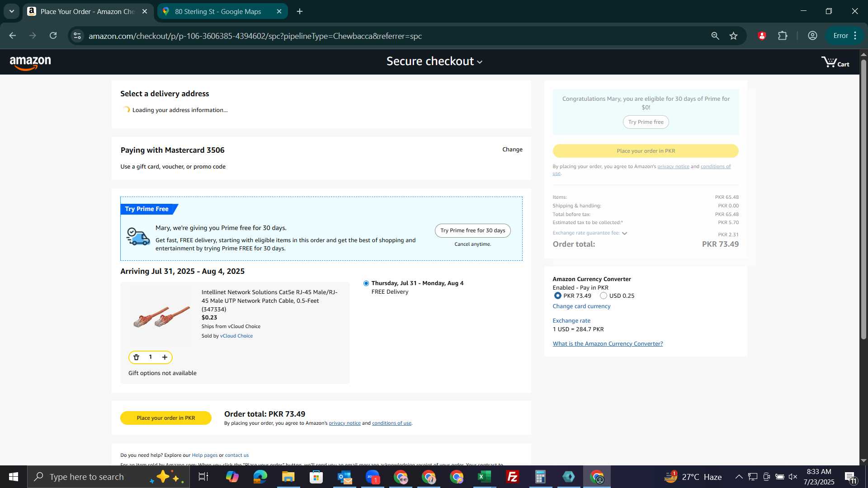Open the Copilot icon on taskbar
This screenshot has height=488, width=868.
click(232, 477)
